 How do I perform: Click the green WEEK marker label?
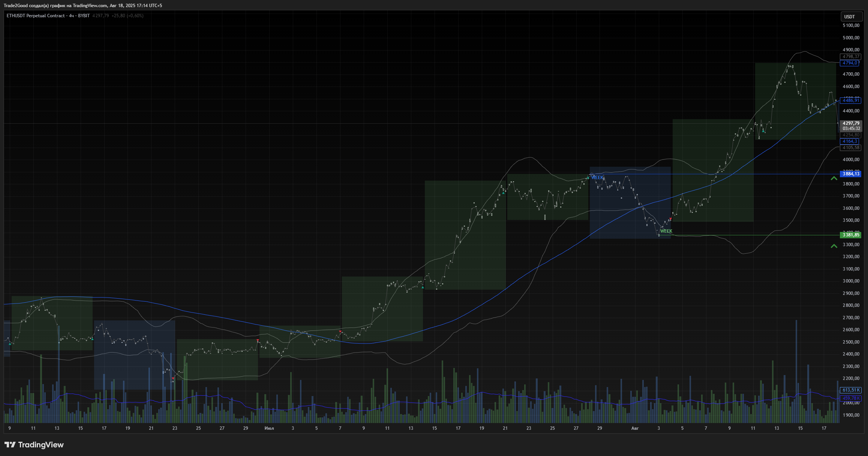click(666, 231)
